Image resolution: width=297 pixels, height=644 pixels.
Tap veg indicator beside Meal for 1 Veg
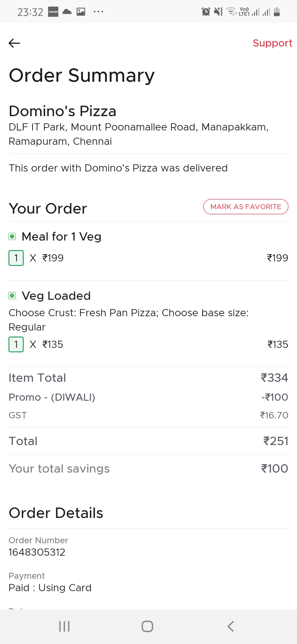[12, 237]
